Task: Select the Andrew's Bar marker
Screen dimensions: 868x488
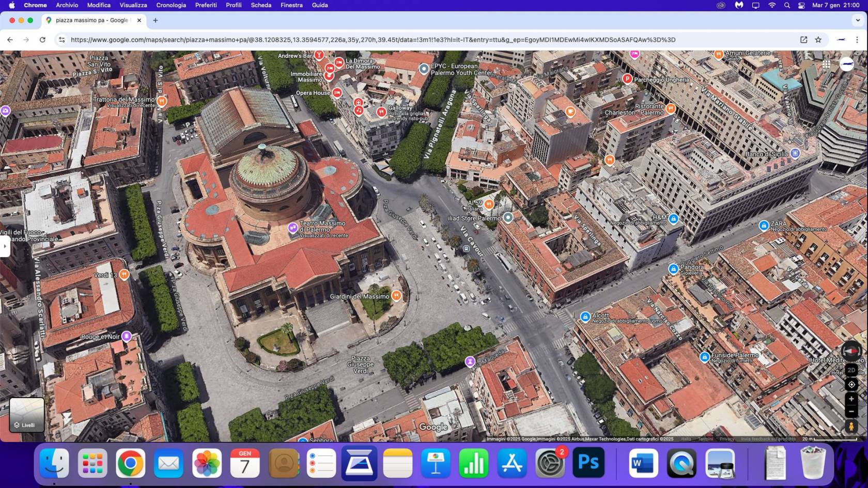Action: [319, 55]
